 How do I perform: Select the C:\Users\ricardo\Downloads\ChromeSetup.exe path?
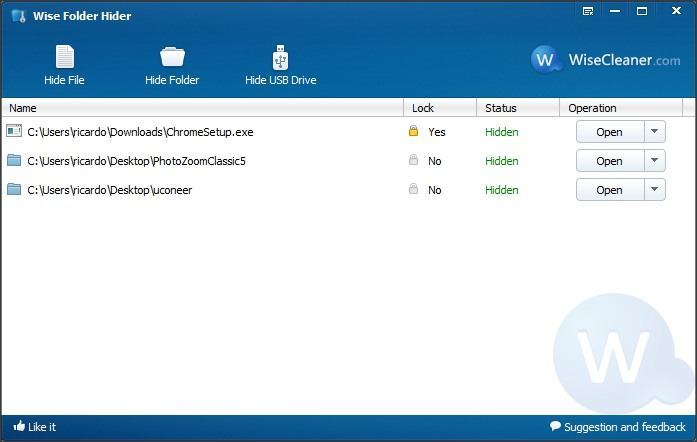pyautogui.click(x=140, y=132)
